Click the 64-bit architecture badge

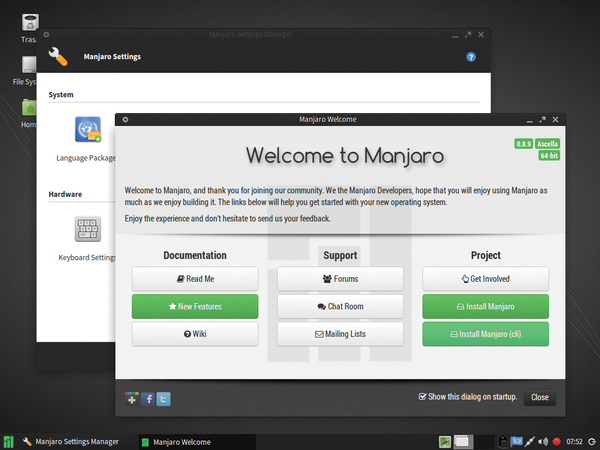549,155
